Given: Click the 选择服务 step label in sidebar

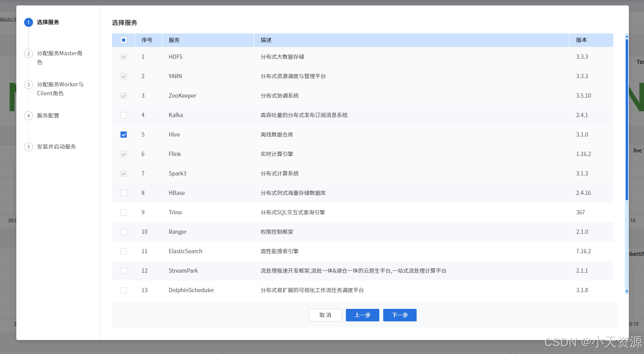Looking at the screenshot, I should 48,22.
